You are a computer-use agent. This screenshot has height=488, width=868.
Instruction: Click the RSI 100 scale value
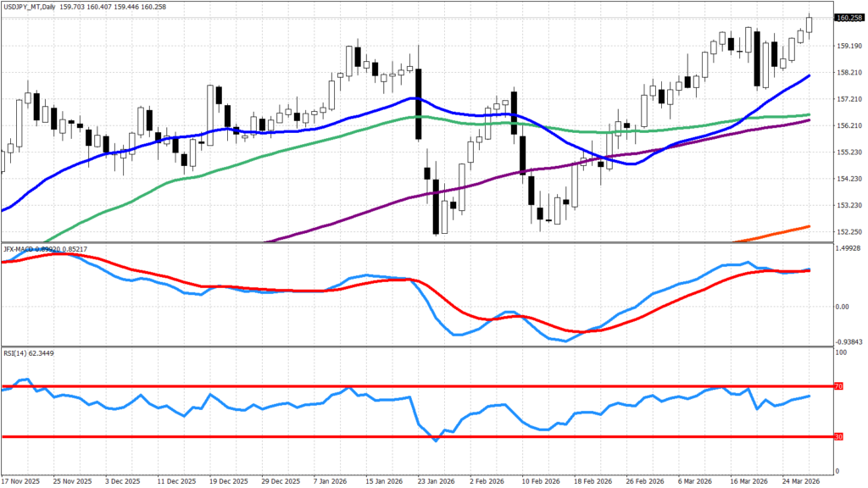click(x=842, y=352)
